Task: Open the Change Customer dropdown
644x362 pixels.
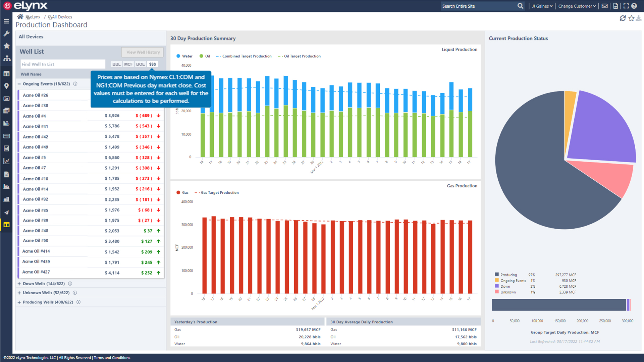Action: pyautogui.click(x=576, y=6)
